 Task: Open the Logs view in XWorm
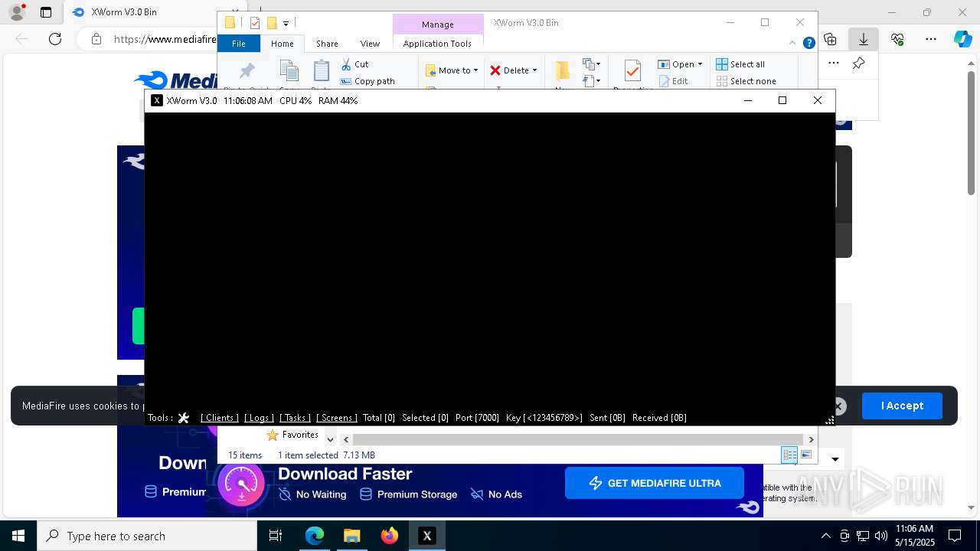pos(259,418)
